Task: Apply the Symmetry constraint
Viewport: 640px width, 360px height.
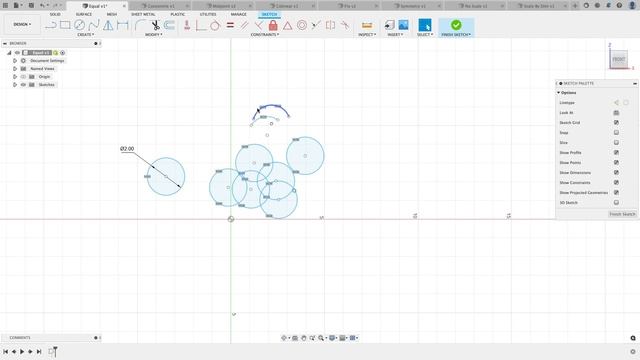Action: (x=330, y=25)
